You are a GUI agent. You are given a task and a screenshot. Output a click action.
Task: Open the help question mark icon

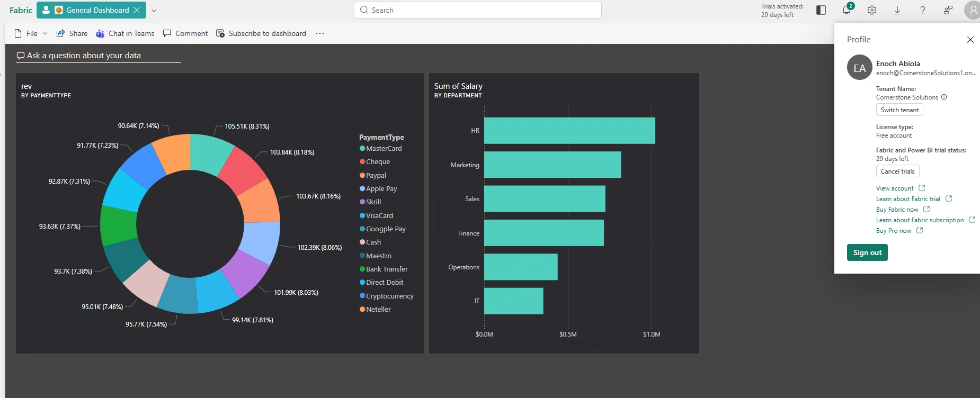coord(923,10)
